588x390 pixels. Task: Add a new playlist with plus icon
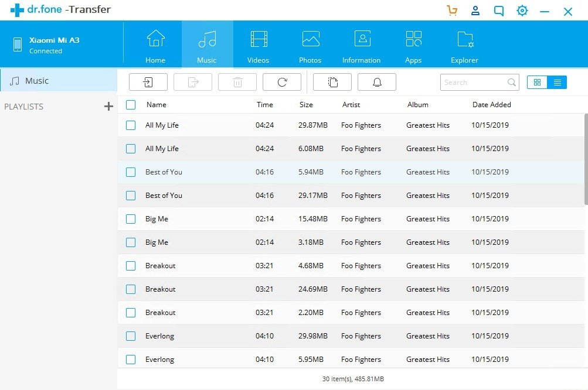pyautogui.click(x=108, y=107)
